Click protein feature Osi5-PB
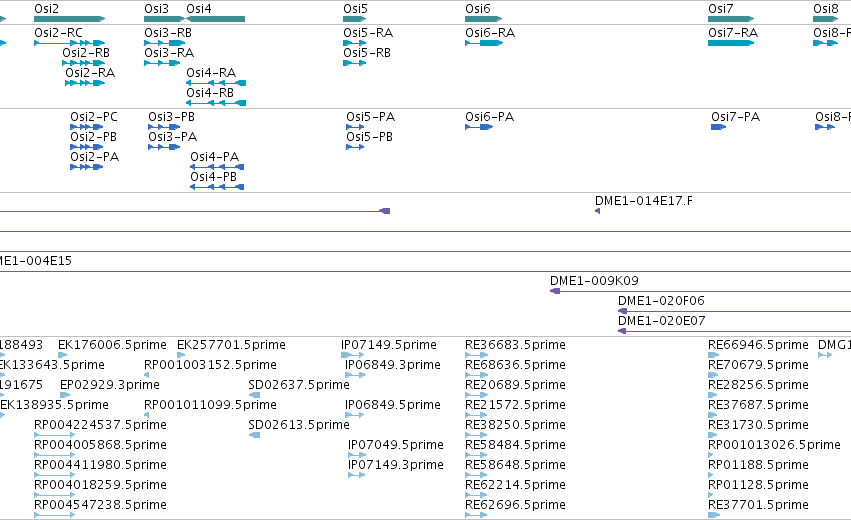 355,147
